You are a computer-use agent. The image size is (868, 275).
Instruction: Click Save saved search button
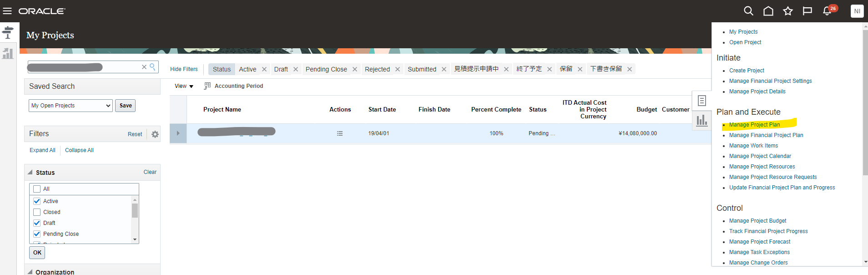(126, 106)
